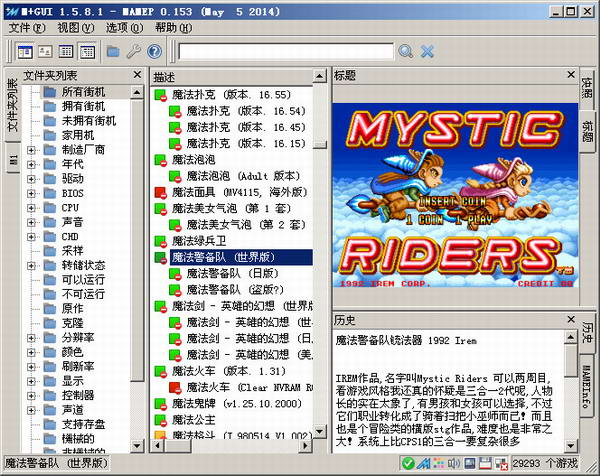The width and height of the screenshot is (600, 476).
Task: Expand the 驱动 folder node
Action: point(31,179)
